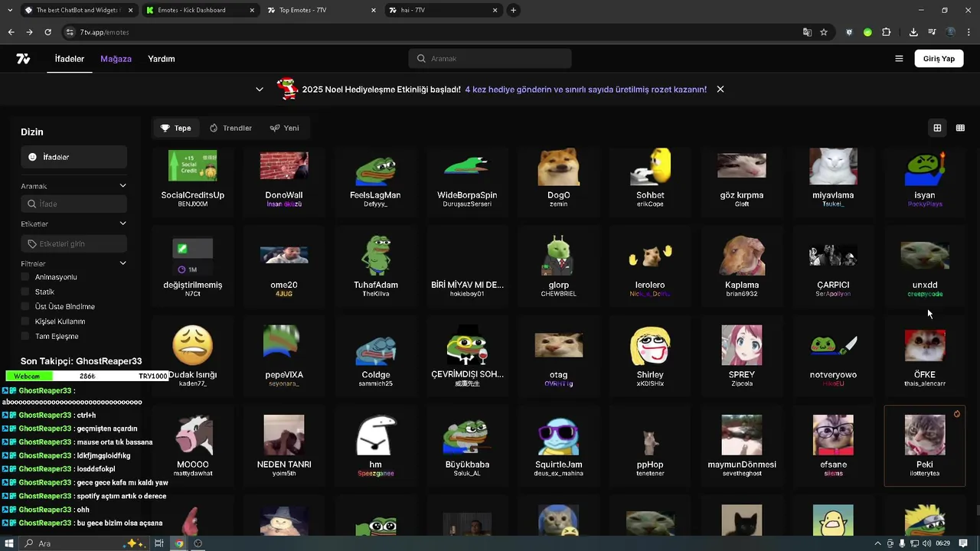Click the Giriş Yap button
The width and height of the screenshot is (980, 551).
(x=939, y=59)
